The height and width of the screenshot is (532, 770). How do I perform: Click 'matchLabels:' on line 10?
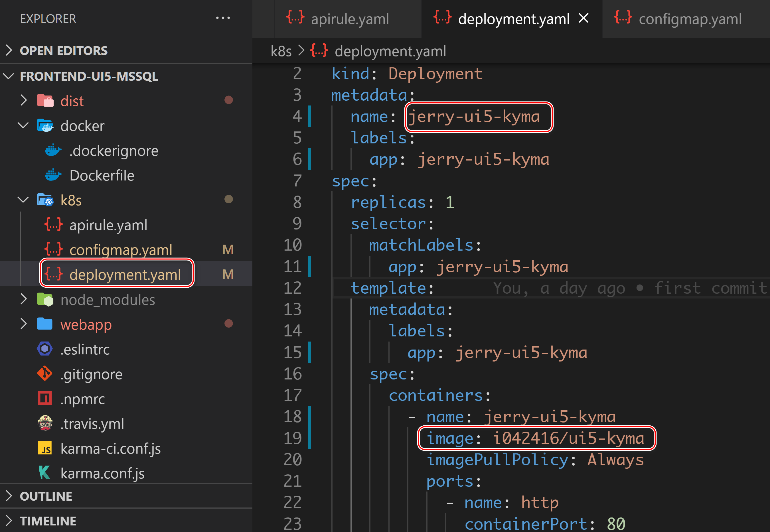(425, 245)
